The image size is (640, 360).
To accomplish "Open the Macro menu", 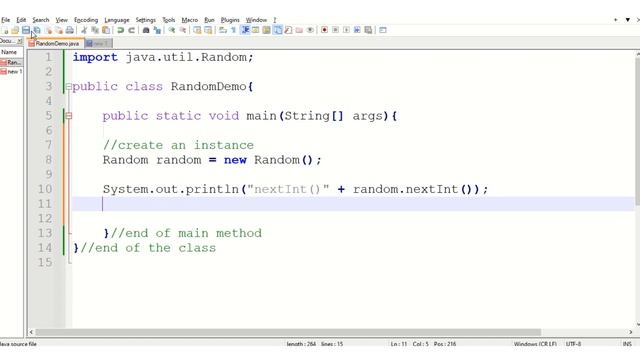I will point(189,20).
